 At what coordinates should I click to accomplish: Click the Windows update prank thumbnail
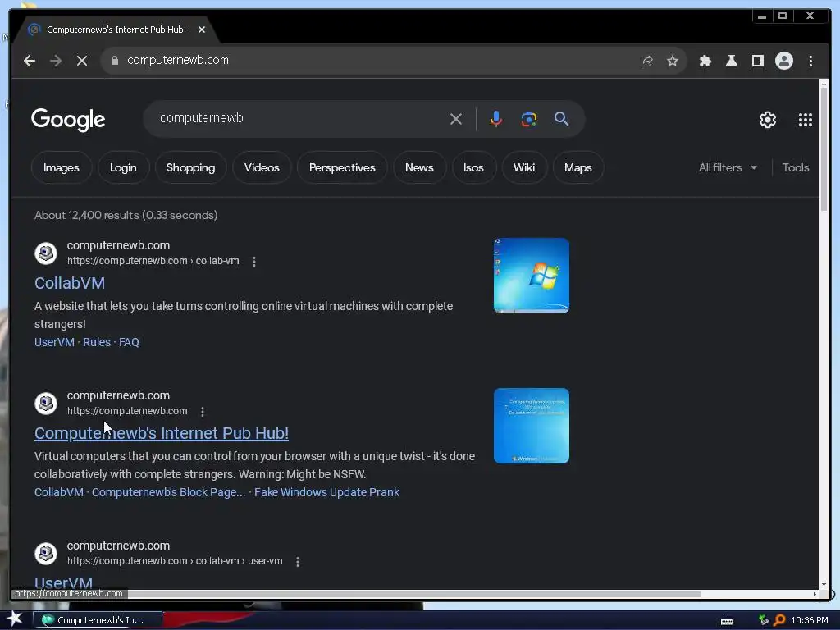[532, 426]
